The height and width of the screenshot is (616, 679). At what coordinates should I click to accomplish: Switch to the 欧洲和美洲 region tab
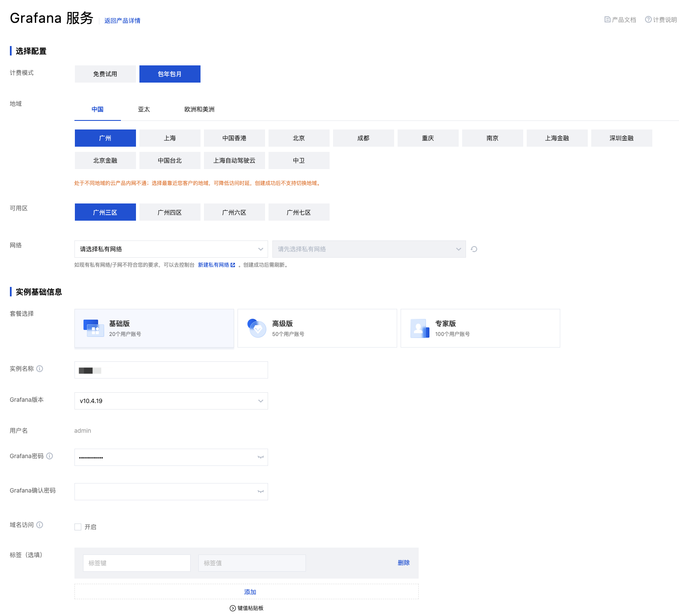point(200,109)
